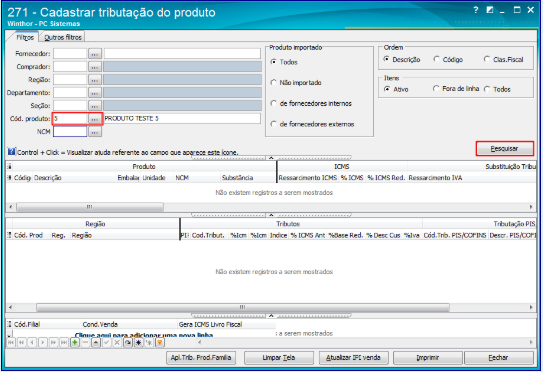Click Fechar button
Image resolution: width=543 pixels, height=372 pixels.
click(x=498, y=357)
